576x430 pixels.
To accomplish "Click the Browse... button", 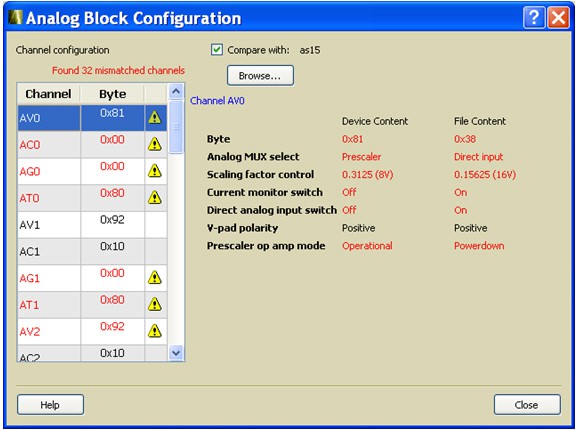I will 260,76.
